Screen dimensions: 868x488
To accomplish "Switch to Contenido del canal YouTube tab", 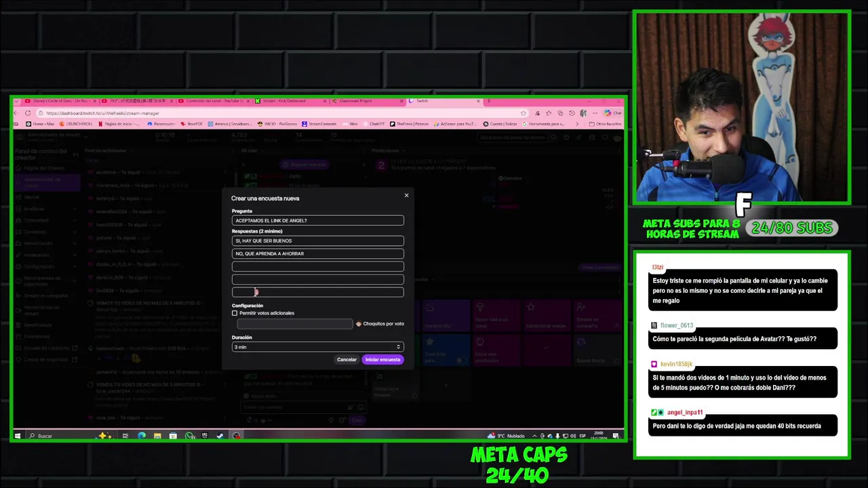I will [x=212, y=101].
